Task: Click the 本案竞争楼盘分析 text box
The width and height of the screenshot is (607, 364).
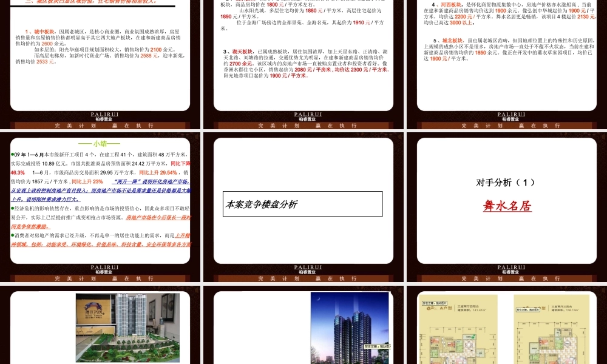Action: [x=303, y=204]
